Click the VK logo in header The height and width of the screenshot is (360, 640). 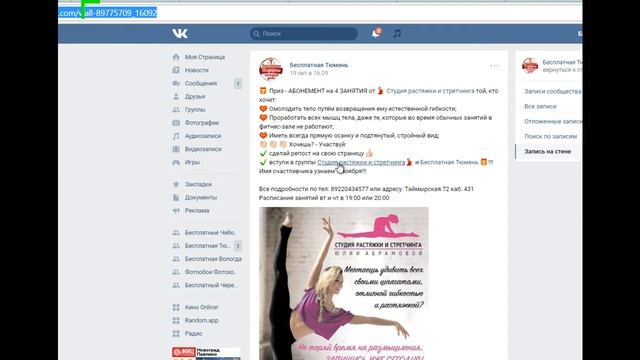(x=180, y=33)
